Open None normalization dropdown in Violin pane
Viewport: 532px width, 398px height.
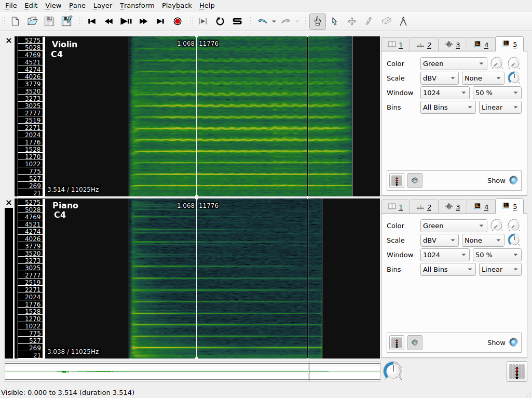click(x=483, y=78)
